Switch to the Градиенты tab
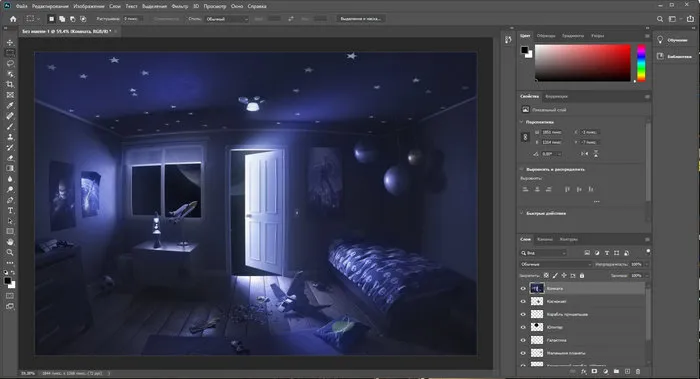This screenshot has height=379, width=700. point(573,36)
